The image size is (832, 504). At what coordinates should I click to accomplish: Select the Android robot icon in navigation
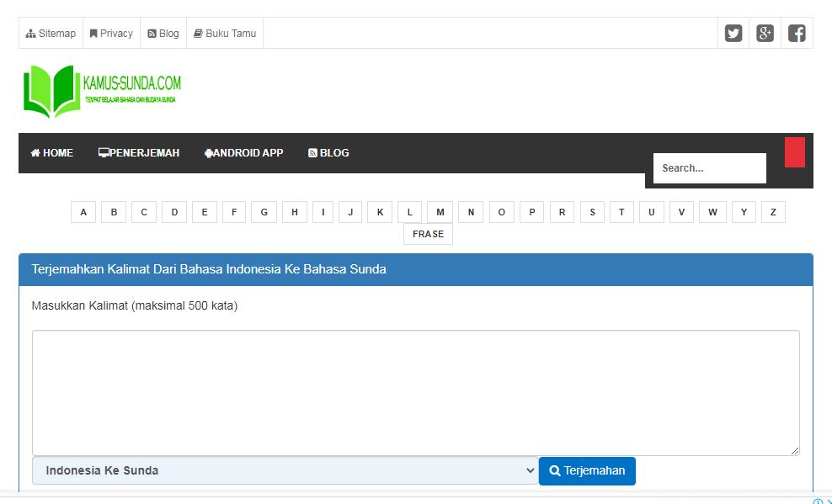point(207,152)
